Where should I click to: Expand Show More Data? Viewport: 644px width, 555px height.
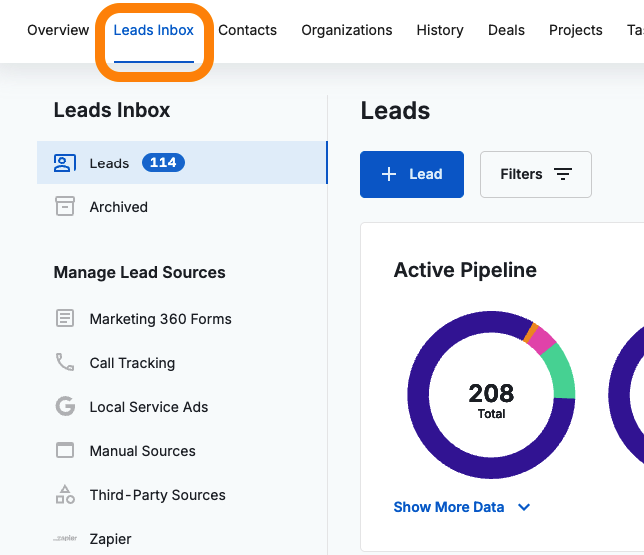click(462, 507)
